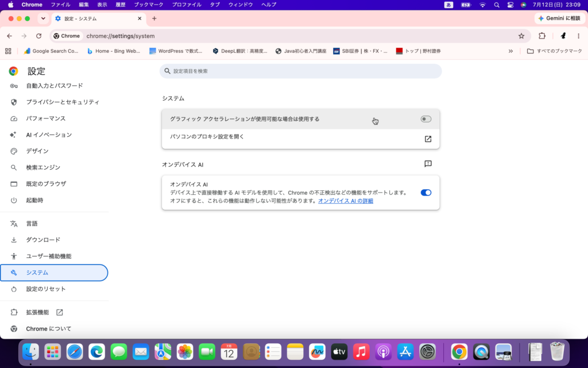
Task: Open DeepL翻訳 bookmark
Action: 239,51
